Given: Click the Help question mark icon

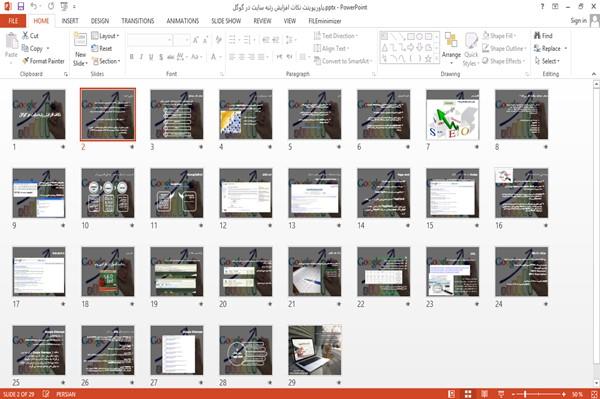Looking at the screenshot, I should pos(542,6).
